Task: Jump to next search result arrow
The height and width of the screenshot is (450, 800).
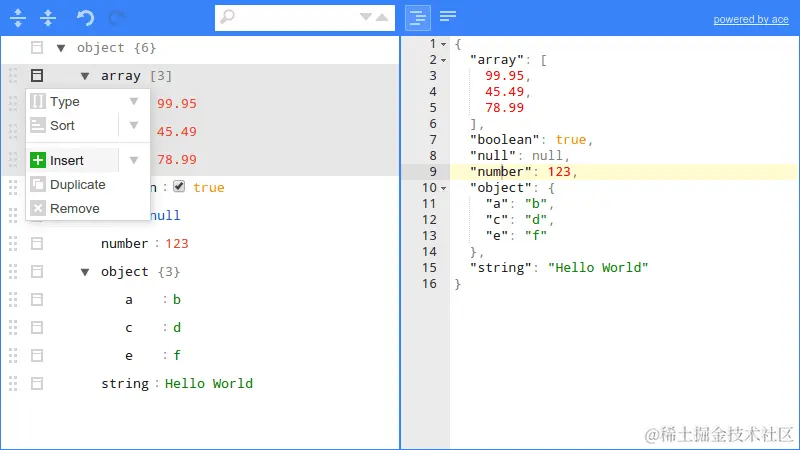Action: (x=366, y=17)
